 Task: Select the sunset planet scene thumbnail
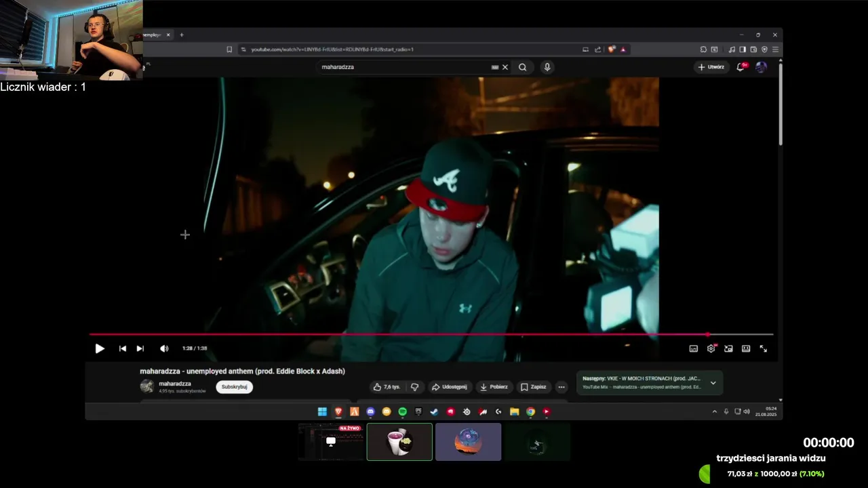(x=468, y=442)
